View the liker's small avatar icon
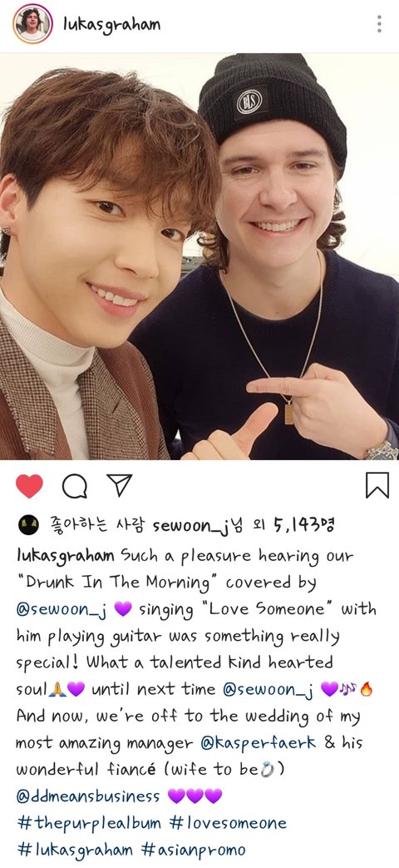This screenshot has height=868, width=399. 28,524
